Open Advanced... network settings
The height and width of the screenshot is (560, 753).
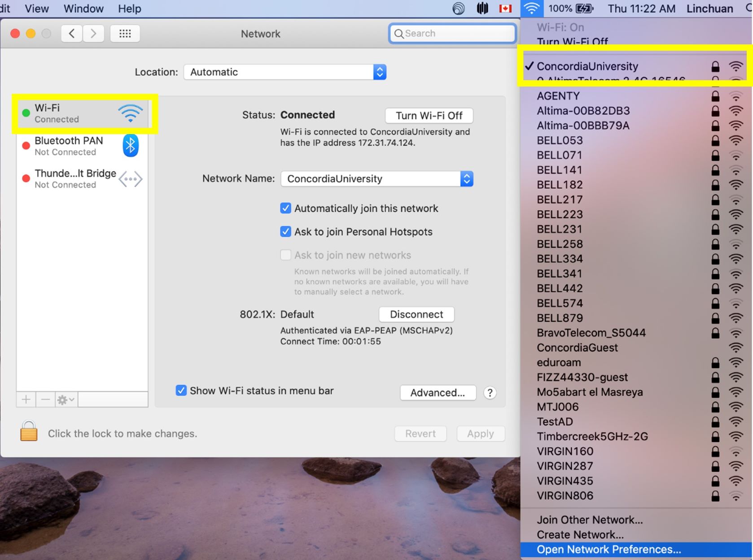click(438, 393)
